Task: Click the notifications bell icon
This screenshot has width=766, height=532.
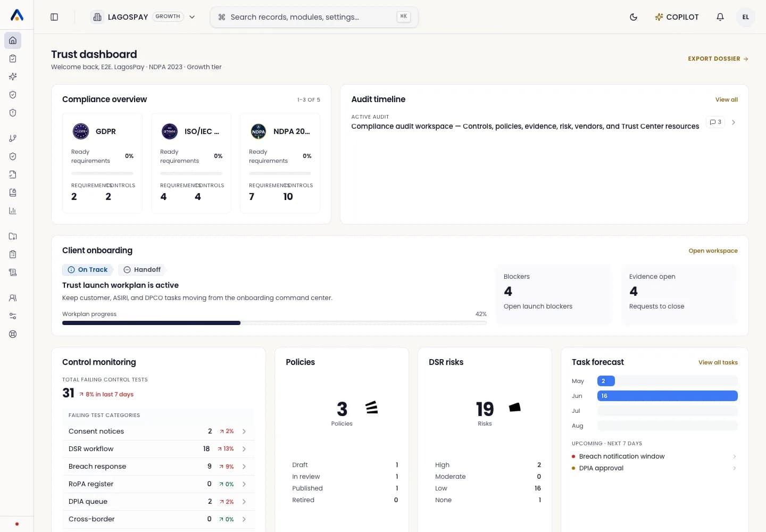Action: click(720, 17)
